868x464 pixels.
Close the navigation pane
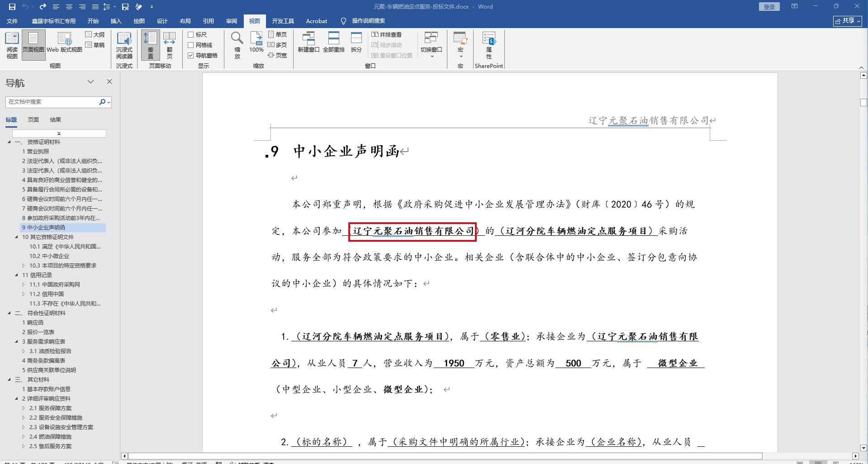click(x=109, y=81)
